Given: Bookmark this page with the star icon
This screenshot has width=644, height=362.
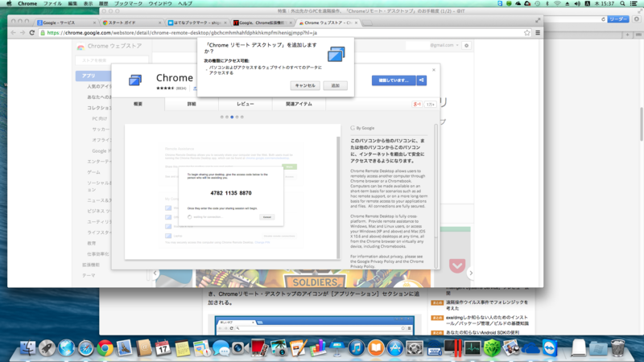Looking at the screenshot, I should click(x=527, y=33).
